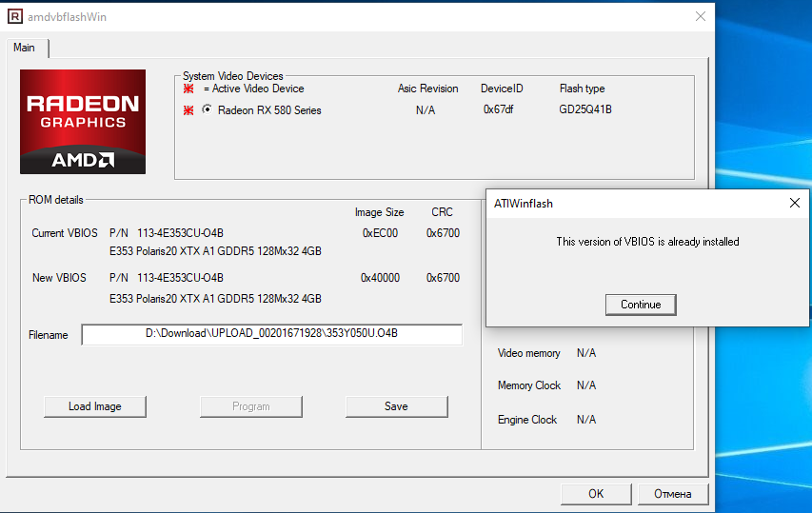Click the Current VBIOS image size 0xEC00
Viewport: 812px width, 513px height.
click(x=380, y=233)
